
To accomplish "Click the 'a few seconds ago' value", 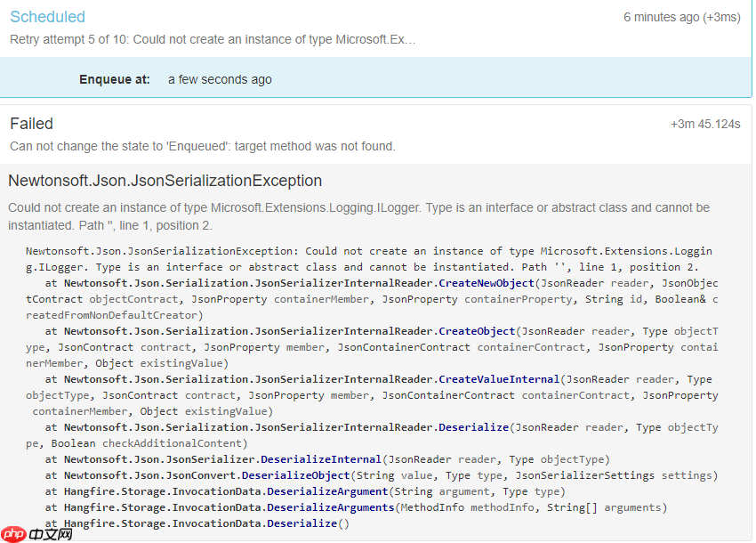I will (220, 79).
